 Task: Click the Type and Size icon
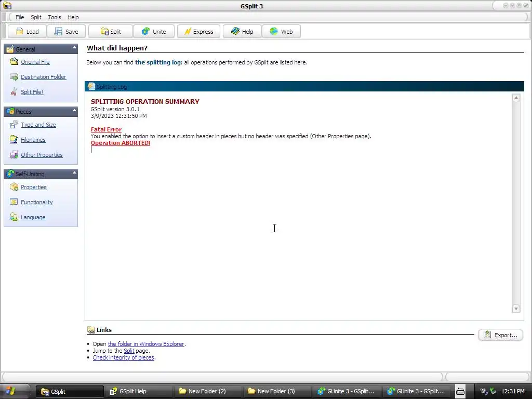(x=14, y=125)
